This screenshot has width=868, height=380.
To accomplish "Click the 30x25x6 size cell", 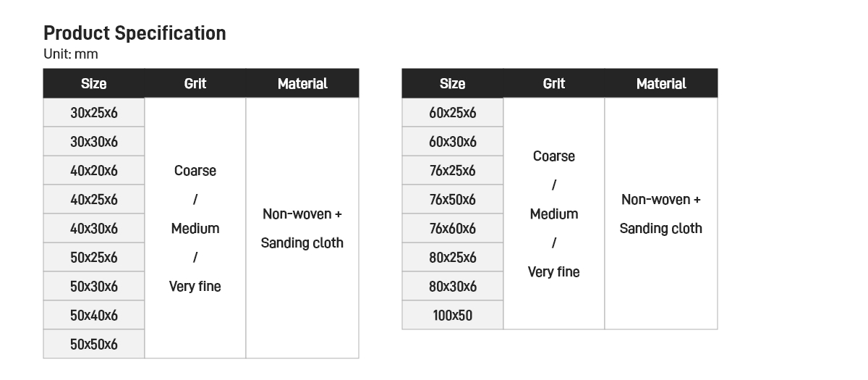I will [93, 113].
